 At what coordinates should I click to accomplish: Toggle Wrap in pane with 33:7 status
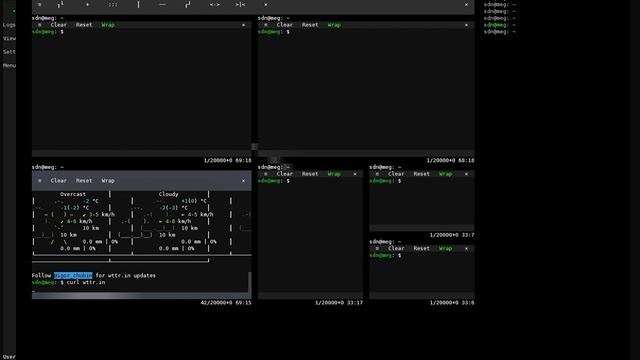click(445, 174)
